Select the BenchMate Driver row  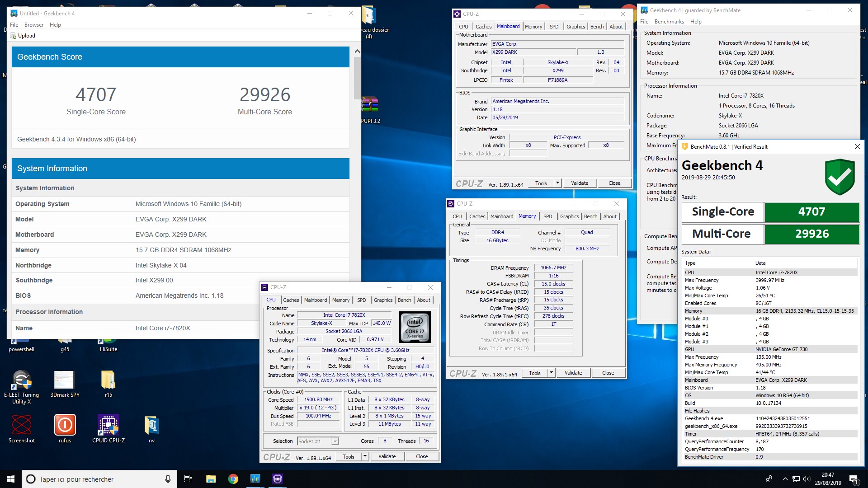(x=770, y=457)
